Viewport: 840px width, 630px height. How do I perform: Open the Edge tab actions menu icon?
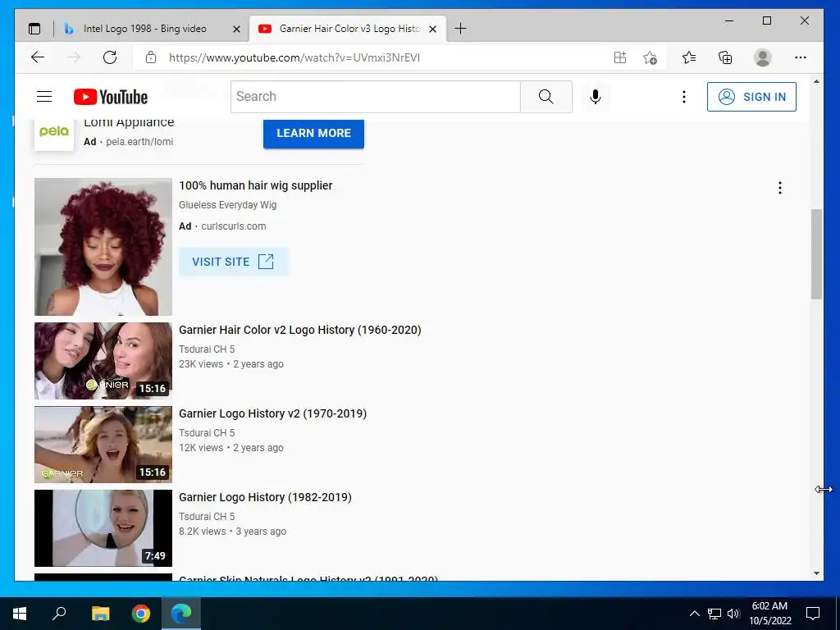coord(34,29)
